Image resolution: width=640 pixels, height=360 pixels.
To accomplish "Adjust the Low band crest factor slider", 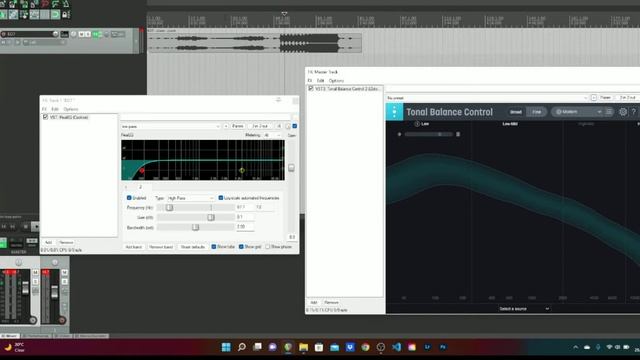I will tap(429, 134).
